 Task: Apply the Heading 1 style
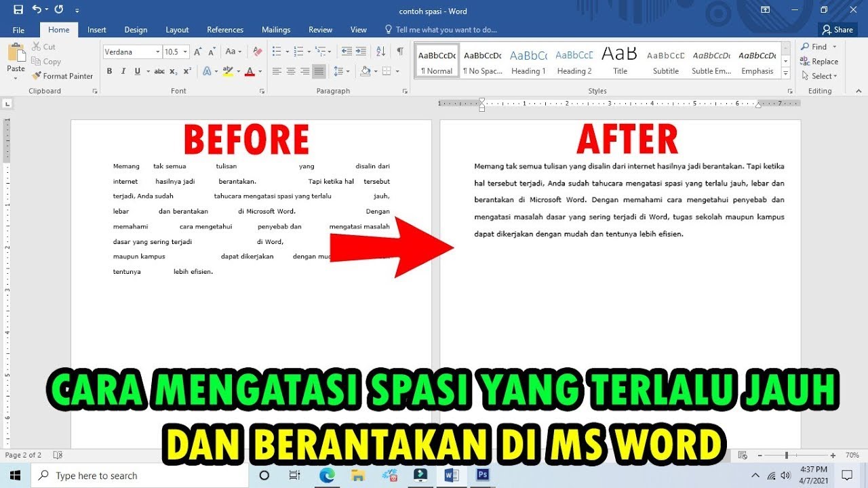point(528,61)
